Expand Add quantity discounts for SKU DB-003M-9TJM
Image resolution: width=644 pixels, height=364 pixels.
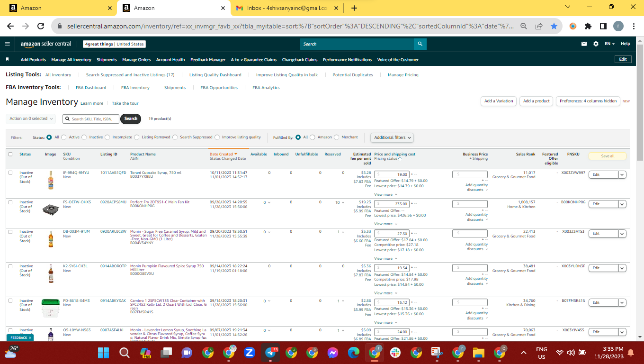coord(476,246)
